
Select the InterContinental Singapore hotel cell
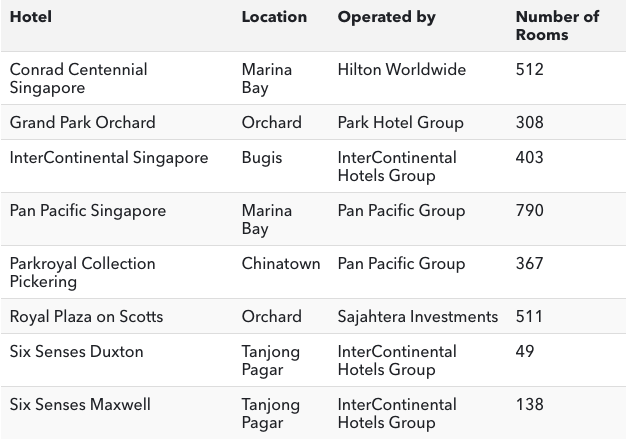[109, 158]
